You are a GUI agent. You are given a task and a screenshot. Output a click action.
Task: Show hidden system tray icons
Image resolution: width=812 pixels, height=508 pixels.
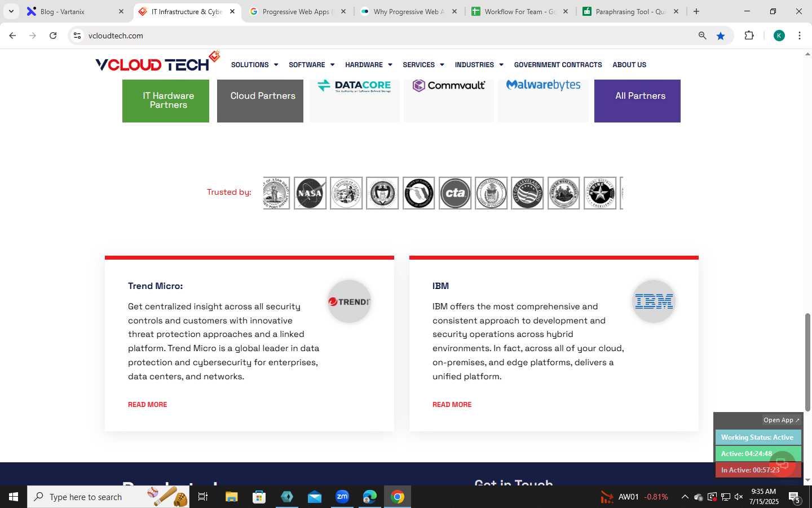pos(685,497)
